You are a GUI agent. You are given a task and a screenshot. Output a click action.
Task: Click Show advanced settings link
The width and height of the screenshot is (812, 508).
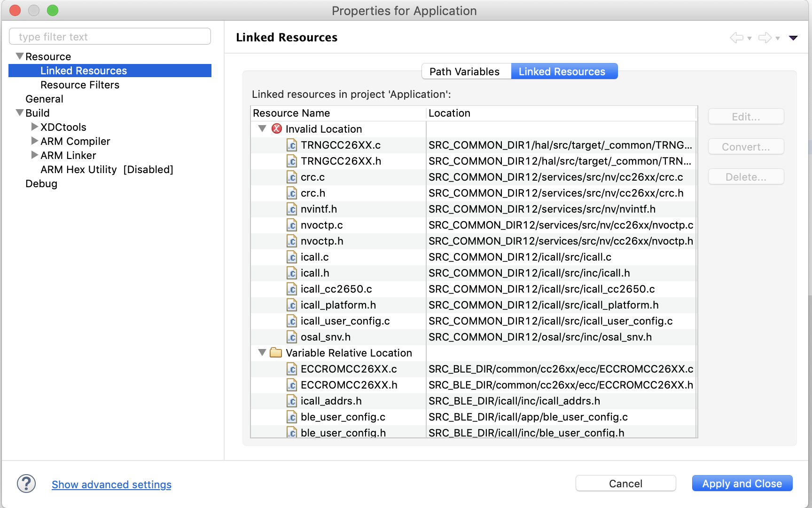111,484
